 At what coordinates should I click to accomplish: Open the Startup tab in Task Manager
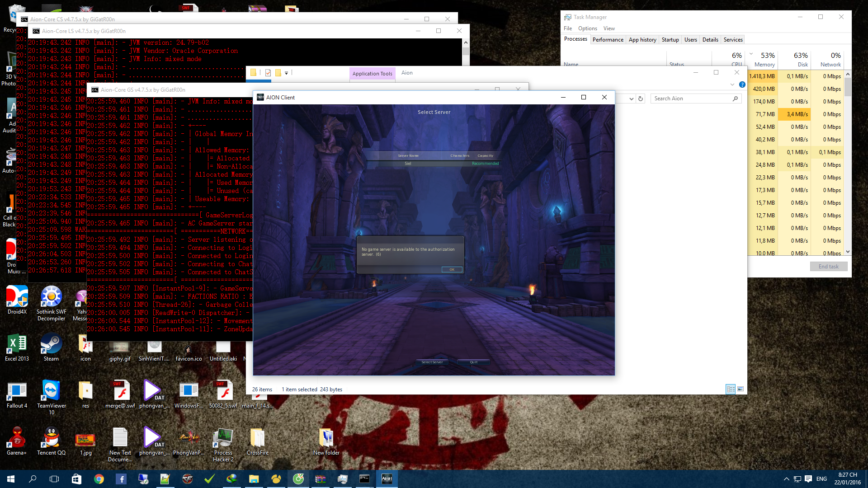(x=670, y=39)
